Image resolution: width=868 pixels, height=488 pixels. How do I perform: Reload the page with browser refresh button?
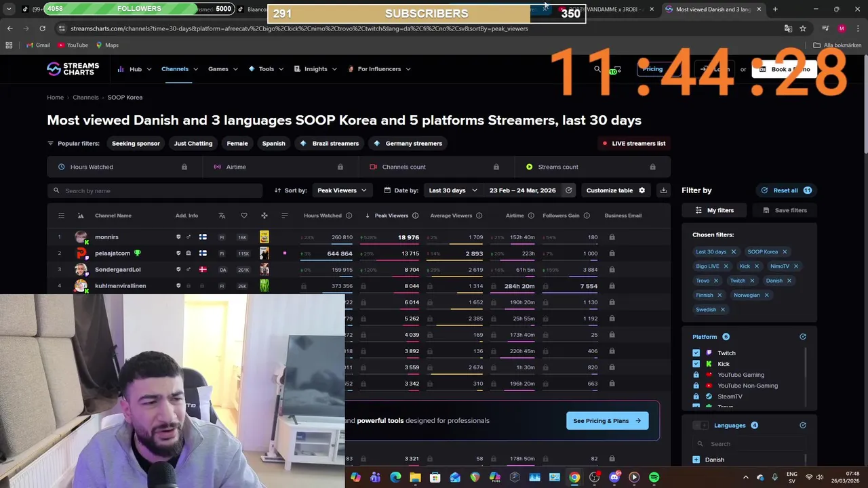42,28
